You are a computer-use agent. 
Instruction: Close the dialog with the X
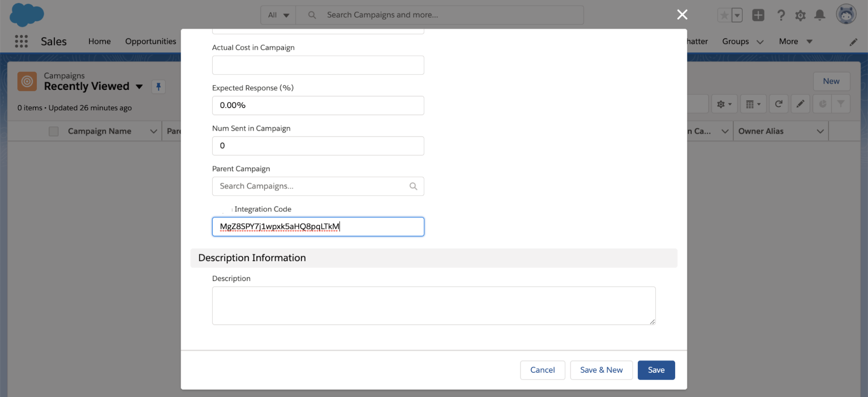[x=682, y=15]
